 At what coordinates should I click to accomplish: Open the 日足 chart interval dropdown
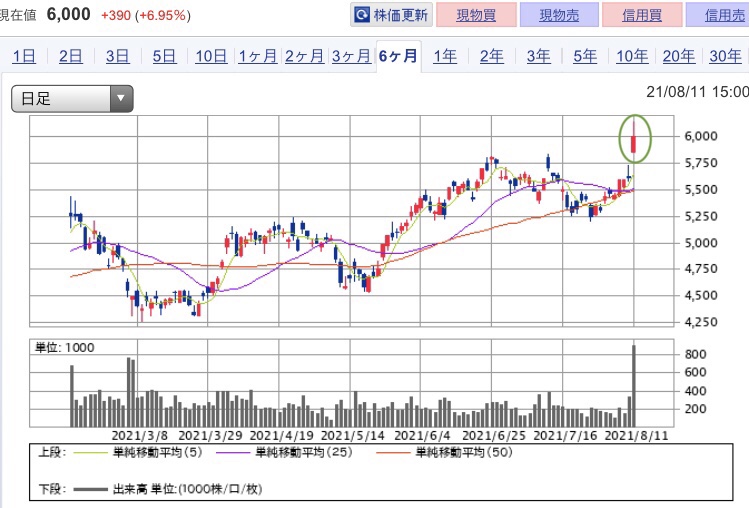point(72,98)
